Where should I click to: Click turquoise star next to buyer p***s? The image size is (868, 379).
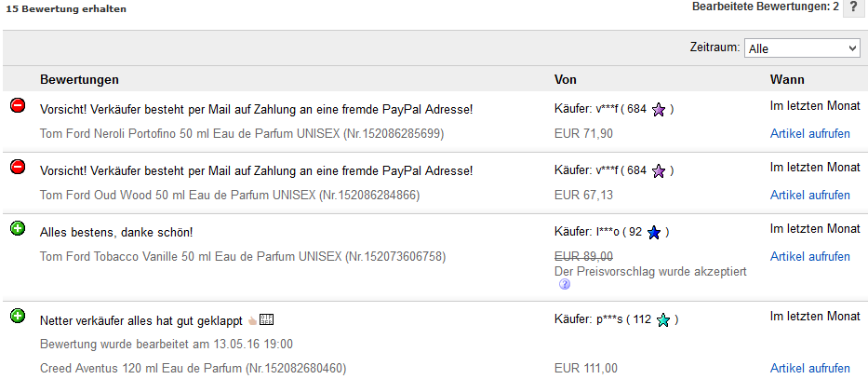click(x=662, y=319)
